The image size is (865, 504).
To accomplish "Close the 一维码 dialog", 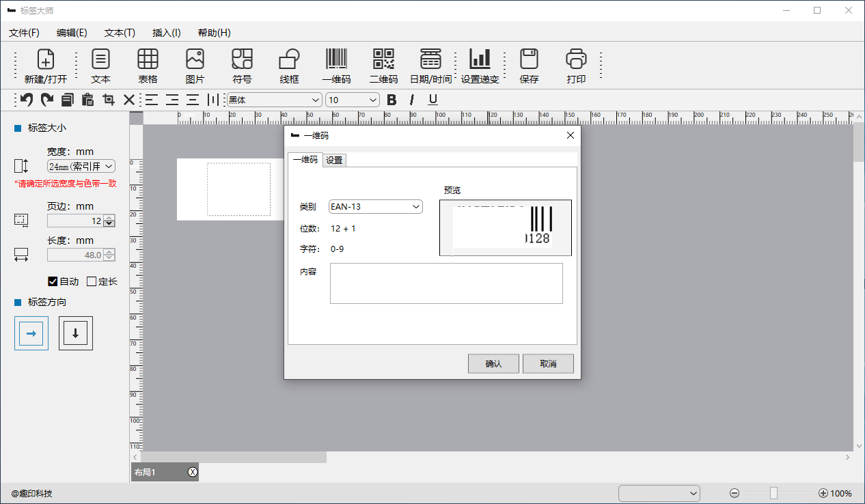I will [x=571, y=135].
